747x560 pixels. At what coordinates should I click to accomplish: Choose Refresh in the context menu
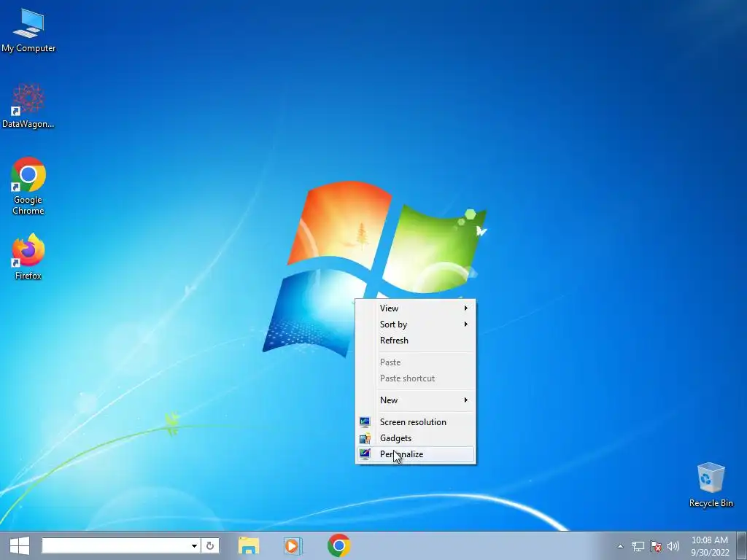pyautogui.click(x=415, y=341)
